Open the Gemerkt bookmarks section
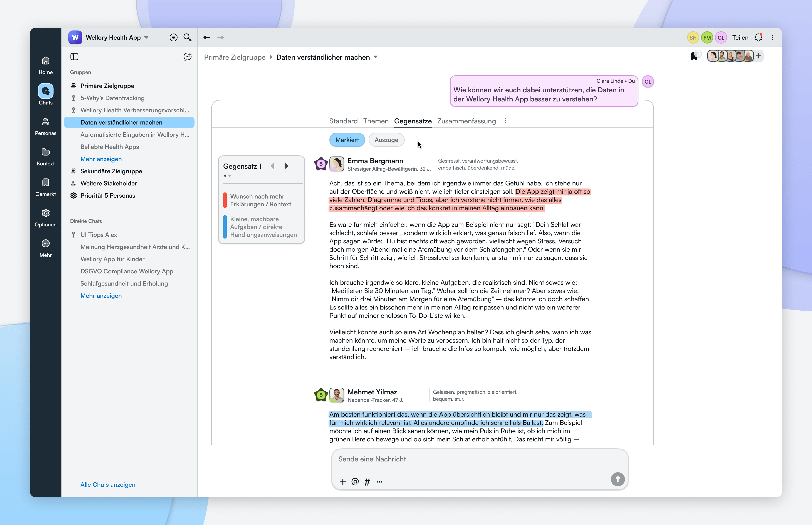The width and height of the screenshot is (812, 525). pos(45,187)
